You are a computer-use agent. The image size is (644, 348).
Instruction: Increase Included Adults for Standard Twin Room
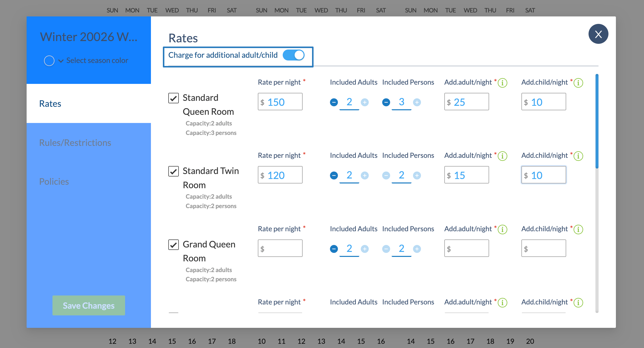click(x=365, y=175)
